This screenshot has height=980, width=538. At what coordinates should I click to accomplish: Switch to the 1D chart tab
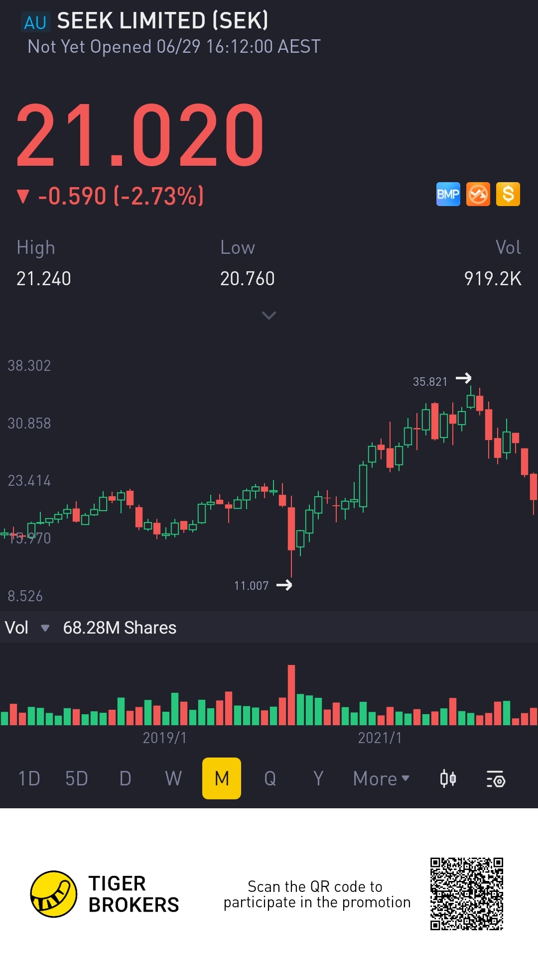pyautogui.click(x=29, y=778)
